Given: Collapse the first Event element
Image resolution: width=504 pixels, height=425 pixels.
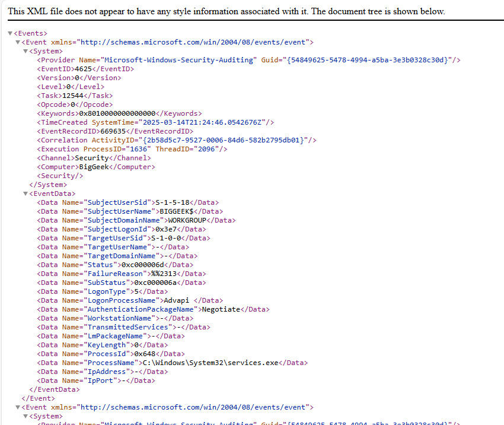Looking at the screenshot, I should point(18,42).
